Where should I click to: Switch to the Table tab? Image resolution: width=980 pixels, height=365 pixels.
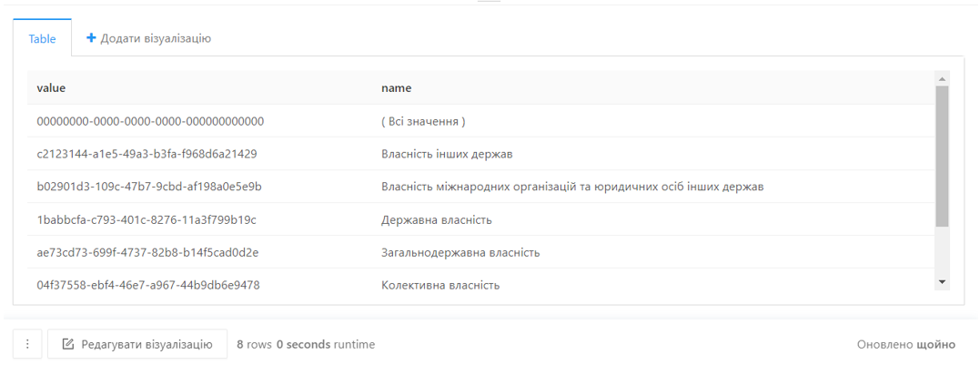43,38
